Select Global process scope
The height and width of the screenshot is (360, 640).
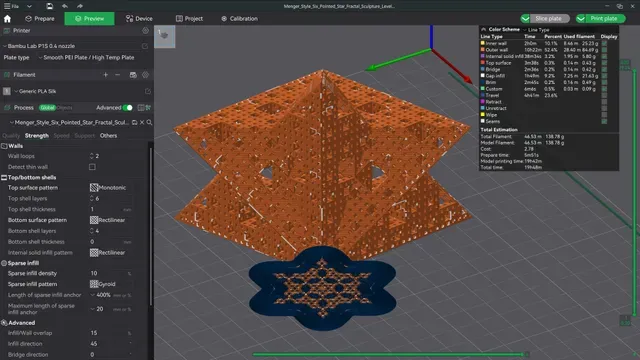pyautogui.click(x=47, y=108)
